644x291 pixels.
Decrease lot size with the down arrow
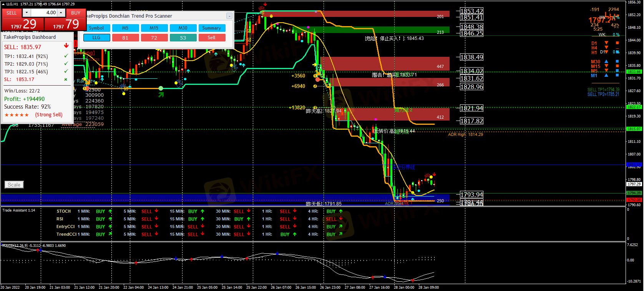(27, 13)
